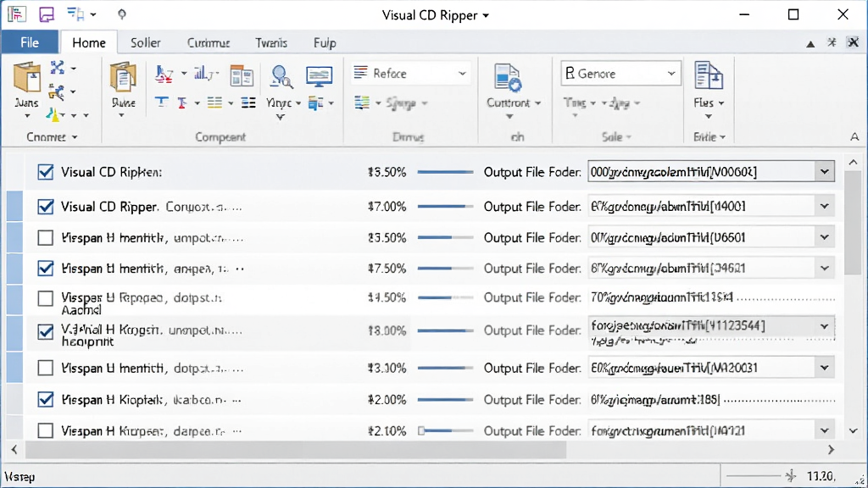Click the Tiing button in the Sole group

click(x=579, y=103)
